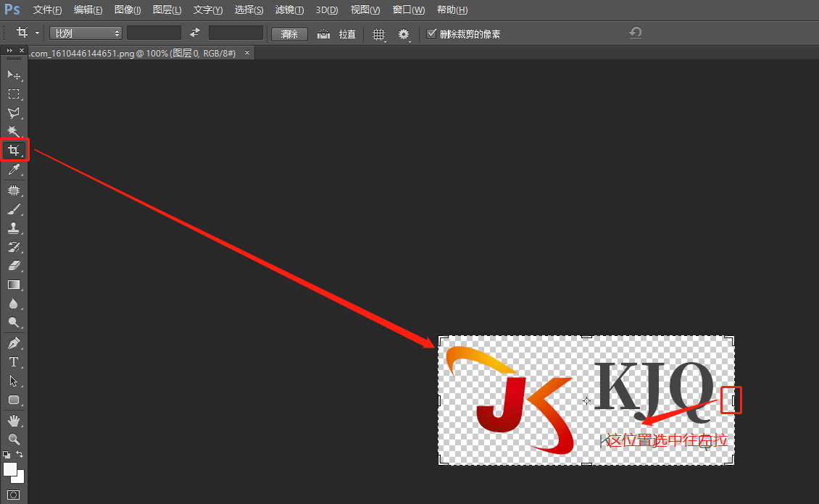Select the Blur tool
The height and width of the screenshot is (504, 819).
tap(14, 303)
